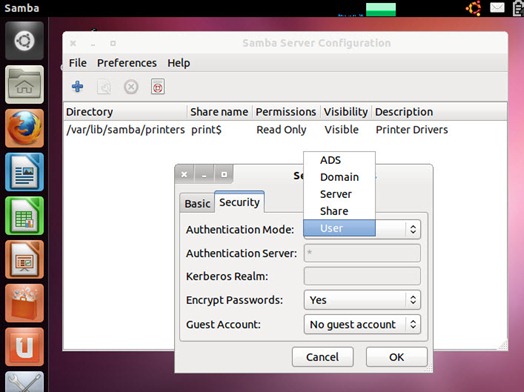
Task: Open System Settings wrench launcher icon
Action: 24,382
